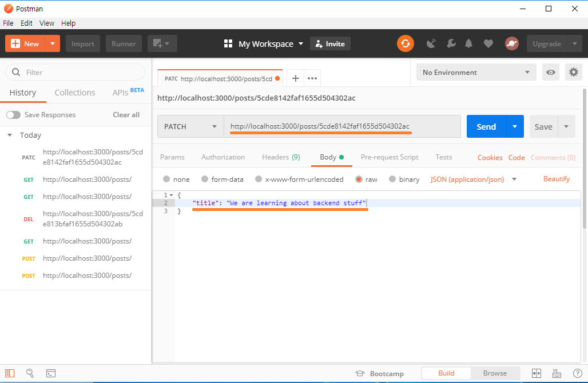Click the Save button
This screenshot has width=588, height=383.
tap(543, 127)
